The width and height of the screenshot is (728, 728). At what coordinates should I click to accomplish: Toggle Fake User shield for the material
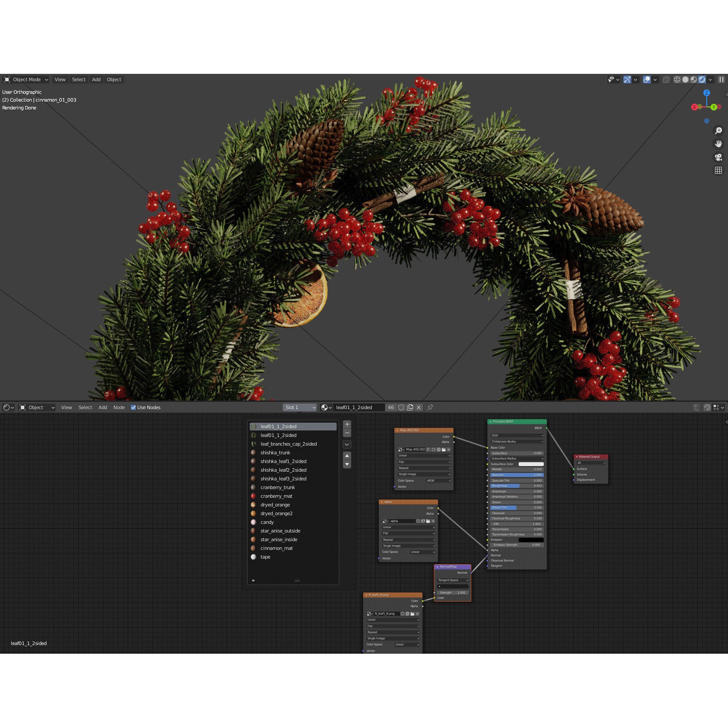click(400, 407)
